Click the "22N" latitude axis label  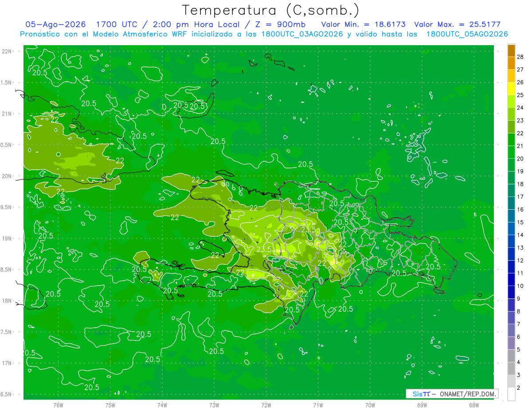click(x=7, y=51)
